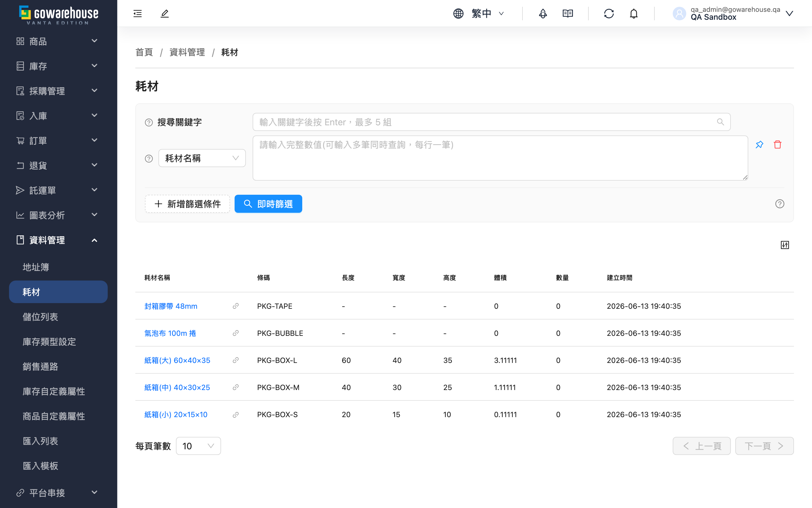
Task: Expand the 庫存 sidebar menu
Action: point(58,66)
